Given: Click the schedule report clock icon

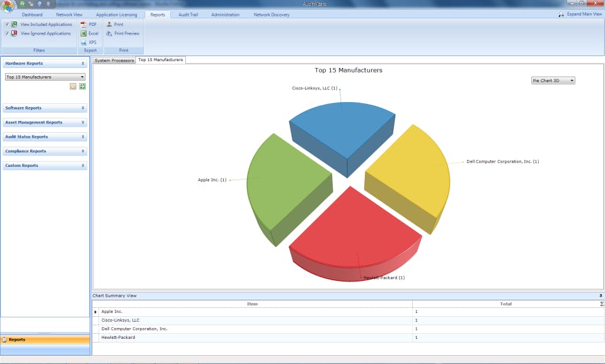Looking at the screenshot, I should [73, 86].
